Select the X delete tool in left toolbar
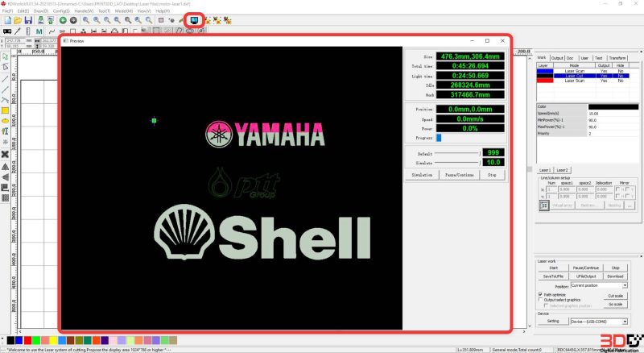This screenshot has height=353, width=644. point(5,154)
